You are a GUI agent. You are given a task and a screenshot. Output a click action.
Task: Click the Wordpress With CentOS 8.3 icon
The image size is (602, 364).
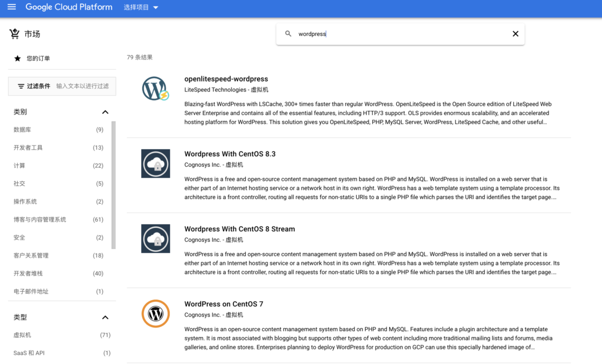(155, 163)
